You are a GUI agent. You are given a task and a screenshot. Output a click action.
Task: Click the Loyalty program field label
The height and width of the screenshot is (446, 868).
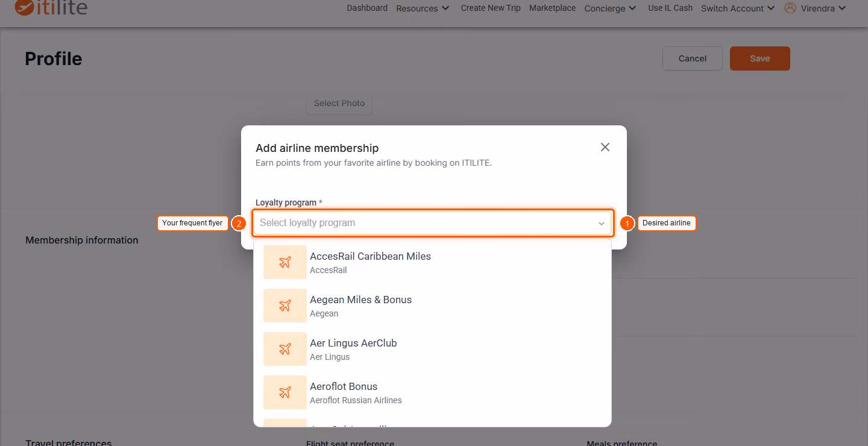(289, 203)
